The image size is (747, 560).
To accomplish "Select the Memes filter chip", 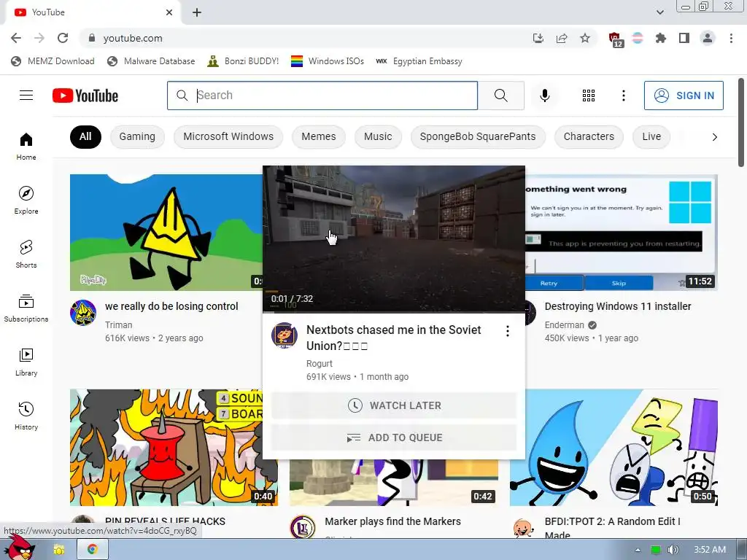I will tap(319, 136).
